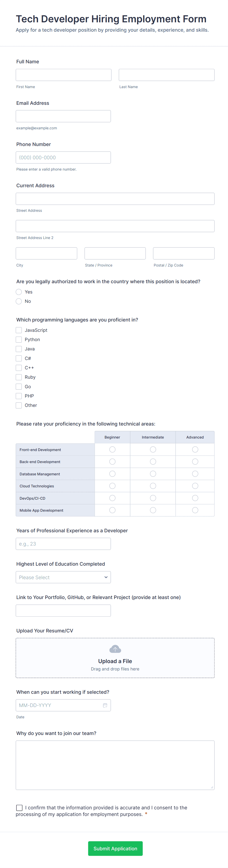The image size is (228, 868).
Task: Click the years of experience field
Action: (63, 544)
